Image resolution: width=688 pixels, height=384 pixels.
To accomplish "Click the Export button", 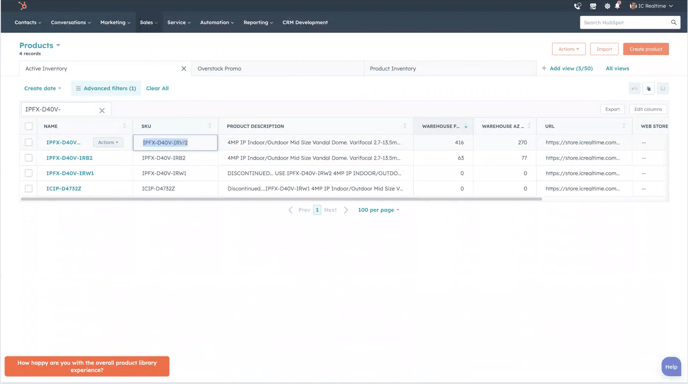I will [x=612, y=109].
